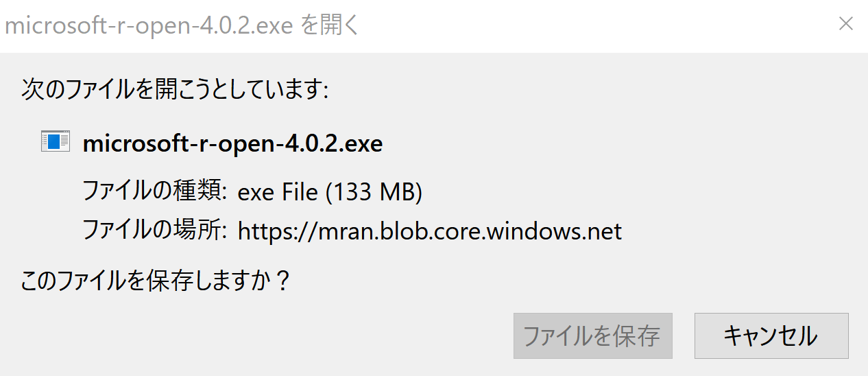
Task: Click を開く in the title bar text
Action: [330, 26]
